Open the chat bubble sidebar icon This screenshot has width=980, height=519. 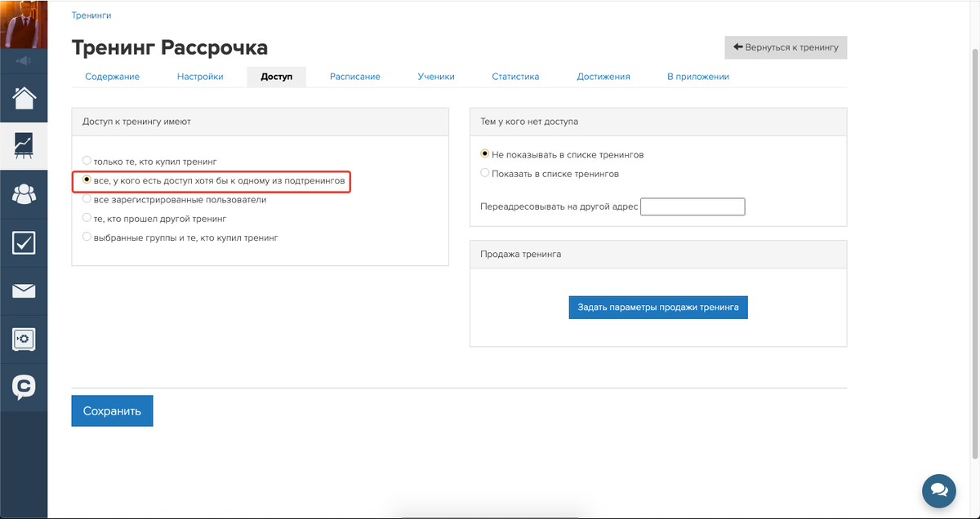(24, 386)
